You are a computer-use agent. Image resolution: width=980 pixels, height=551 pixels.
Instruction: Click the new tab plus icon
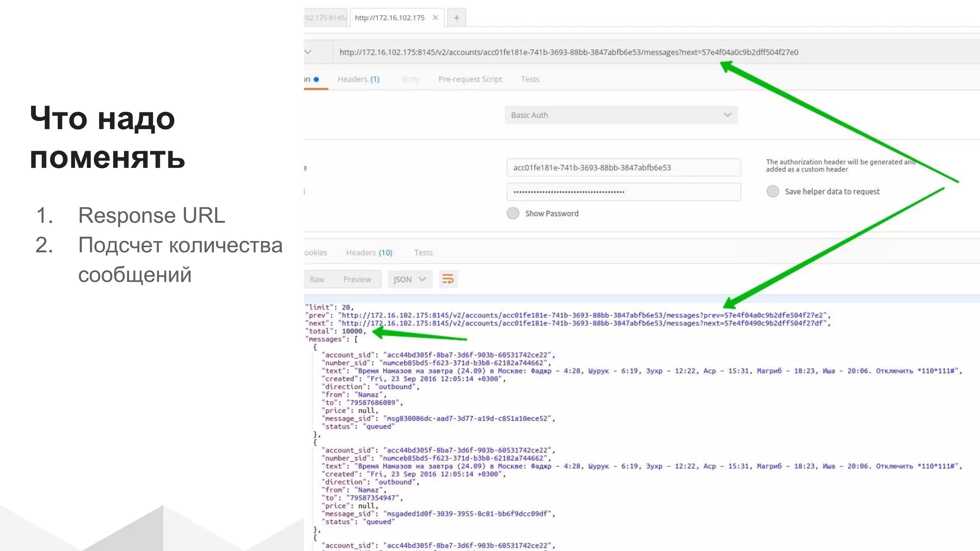pos(457,18)
